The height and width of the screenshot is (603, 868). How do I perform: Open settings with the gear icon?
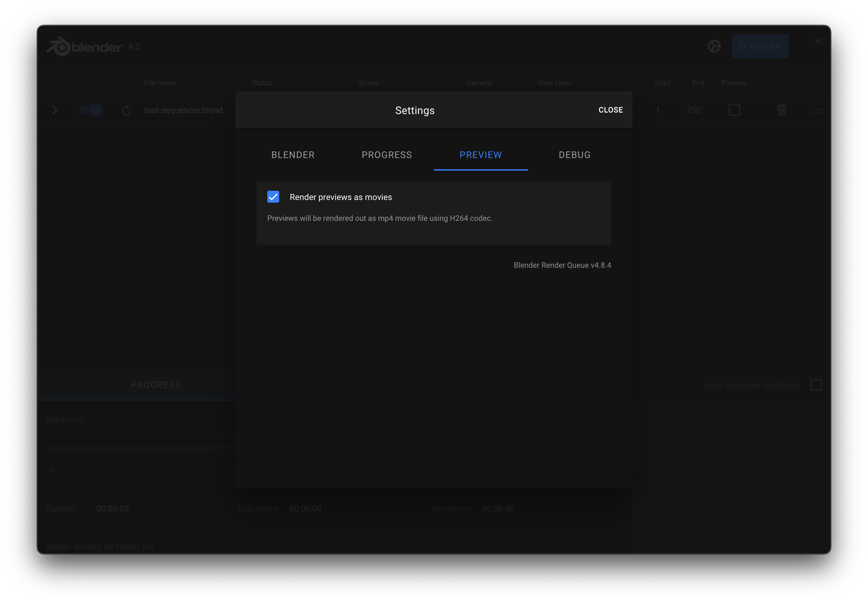(714, 47)
